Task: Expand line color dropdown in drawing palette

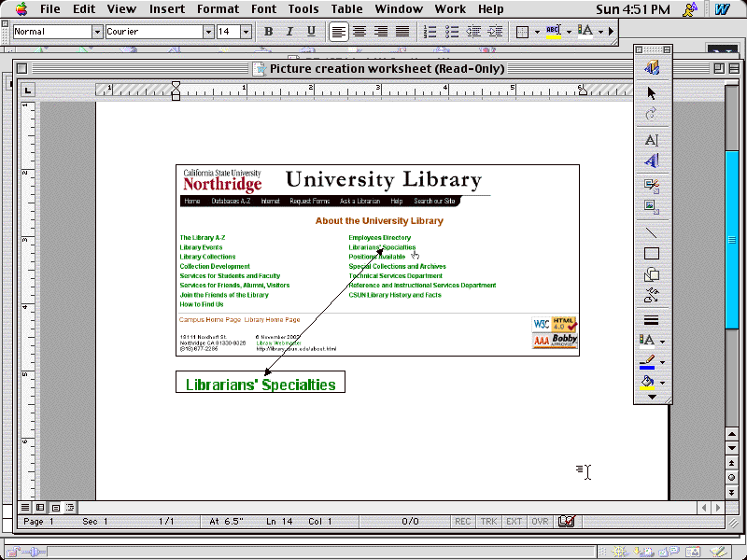Action: click(662, 363)
